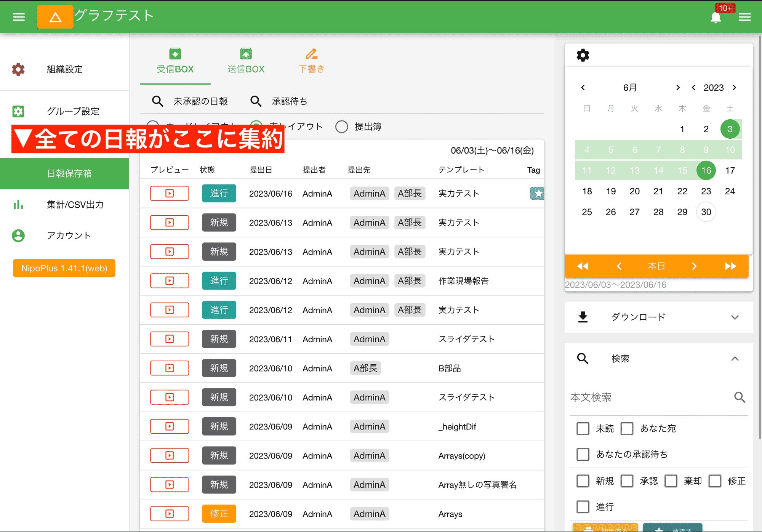This screenshot has width=762, height=532.
Task: Click the download icon in ダウンロード panel
Action: pos(583,317)
